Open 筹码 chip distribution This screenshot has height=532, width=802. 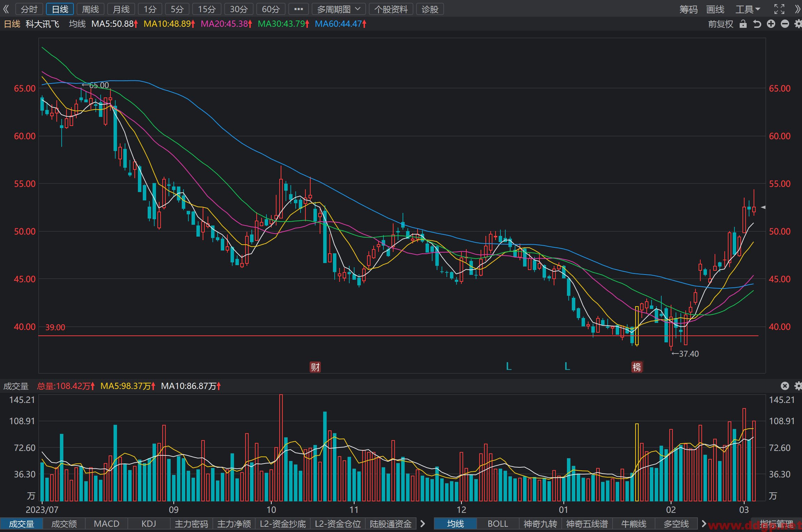point(688,9)
